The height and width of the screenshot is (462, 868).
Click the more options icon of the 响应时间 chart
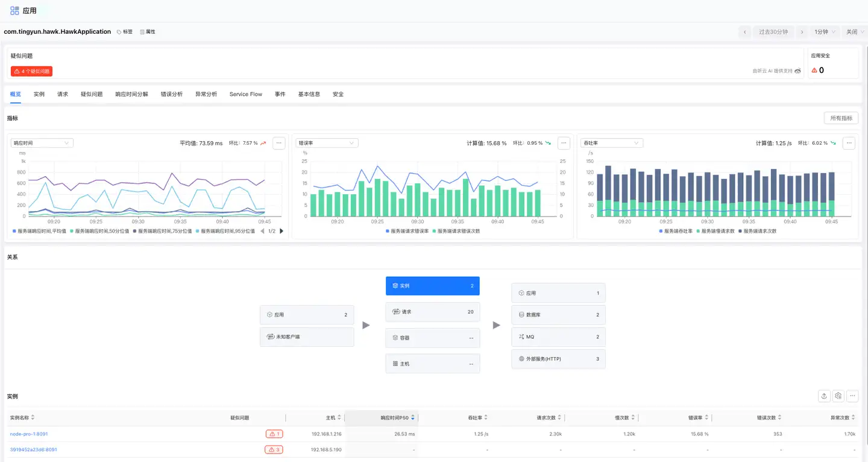click(x=278, y=143)
